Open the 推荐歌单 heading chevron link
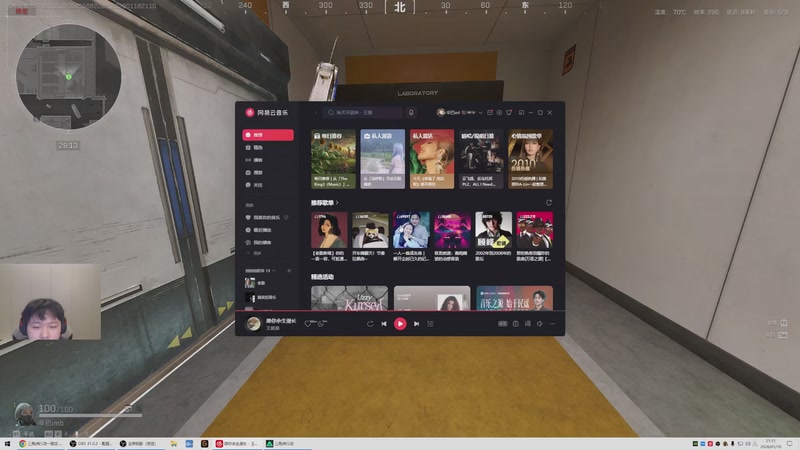Image resolution: width=800 pixels, height=450 pixels. point(325,203)
